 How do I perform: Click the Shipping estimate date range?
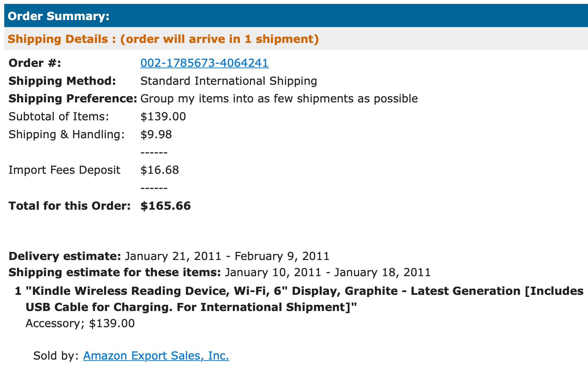[x=327, y=272]
